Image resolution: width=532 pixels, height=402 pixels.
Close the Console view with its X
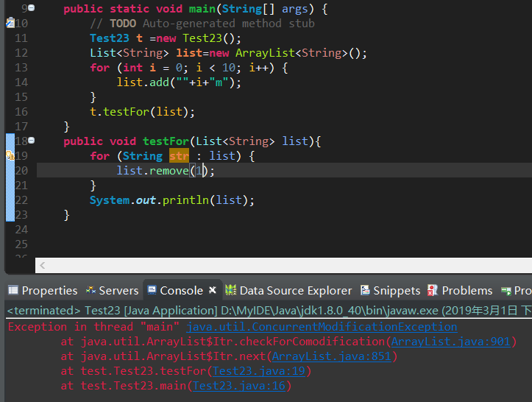tap(213, 290)
